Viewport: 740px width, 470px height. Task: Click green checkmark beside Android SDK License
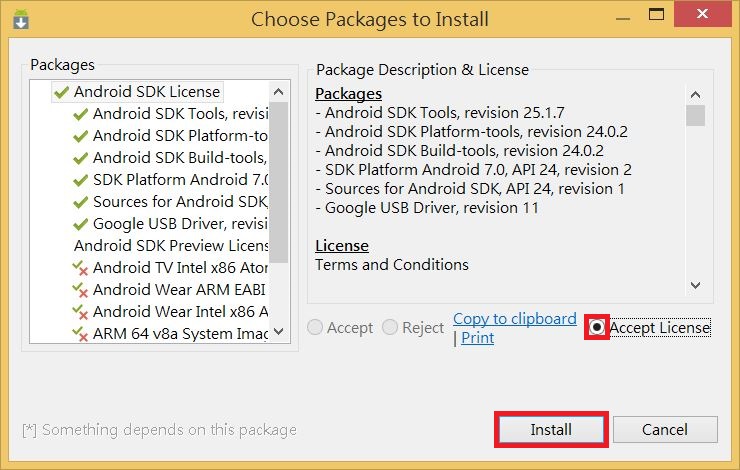point(62,92)
